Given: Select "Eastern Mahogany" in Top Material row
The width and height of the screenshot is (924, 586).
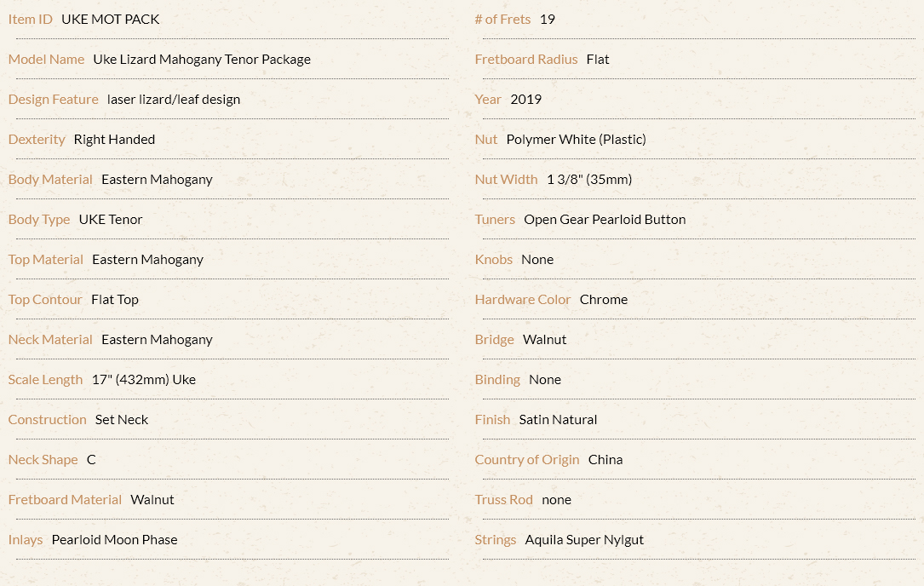Looking at the screenshot, I should click(147, 260).
